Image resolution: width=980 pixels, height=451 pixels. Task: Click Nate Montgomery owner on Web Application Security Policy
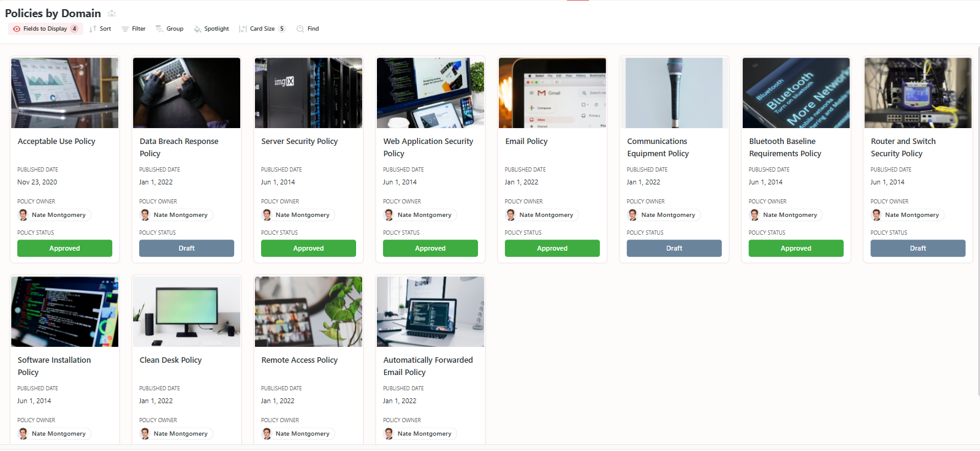pyautogui.click(x=420, y=215)
